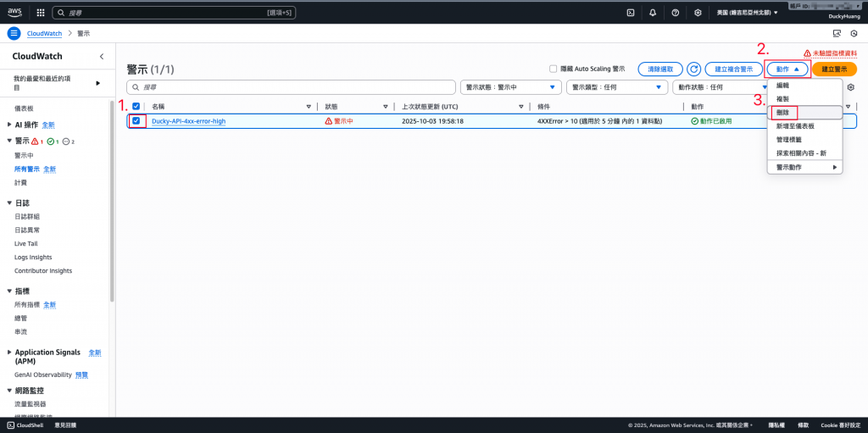Choose 複製 from the actions menu
Viewport: 868px width, 433px height.
pos(805,98)
